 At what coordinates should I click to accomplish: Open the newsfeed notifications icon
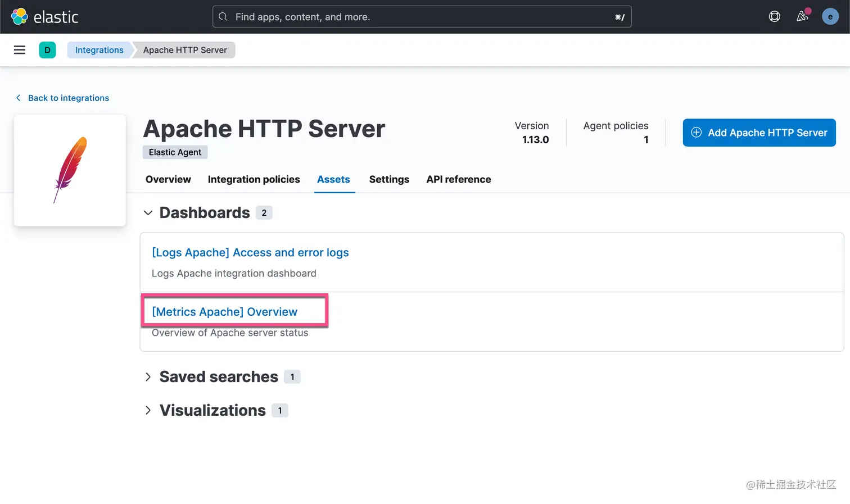[802, 17]
